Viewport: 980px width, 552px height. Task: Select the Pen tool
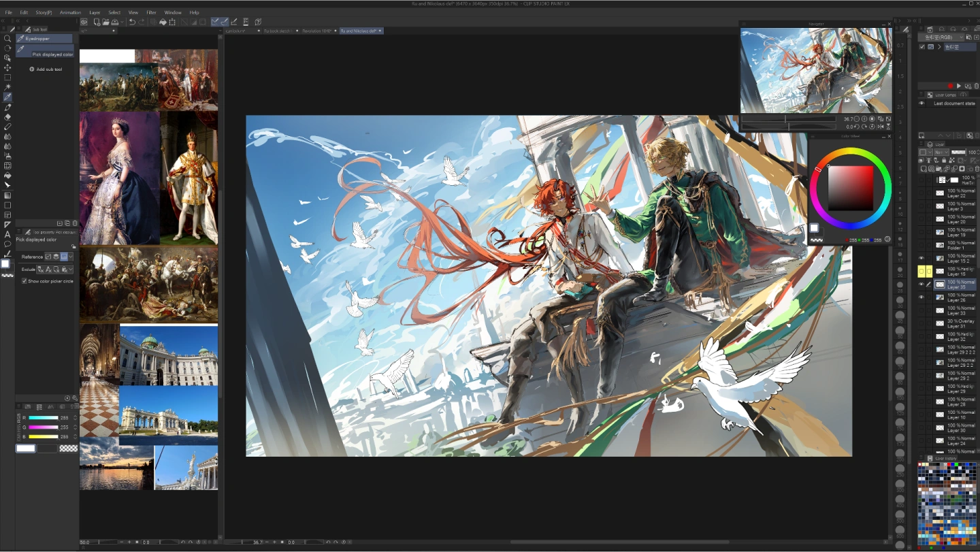pyautogui.click(x=7, y=107)
